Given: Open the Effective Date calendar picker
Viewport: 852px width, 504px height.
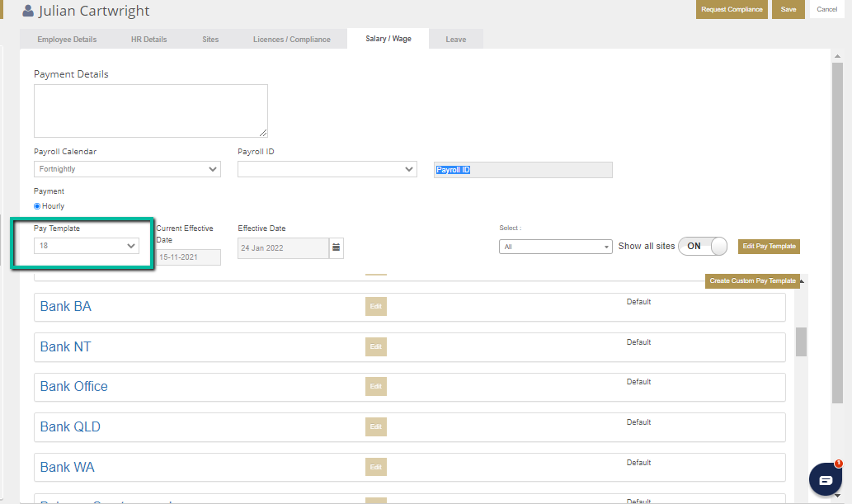Looking at the screenshot, I should click(x=337, y=247).
